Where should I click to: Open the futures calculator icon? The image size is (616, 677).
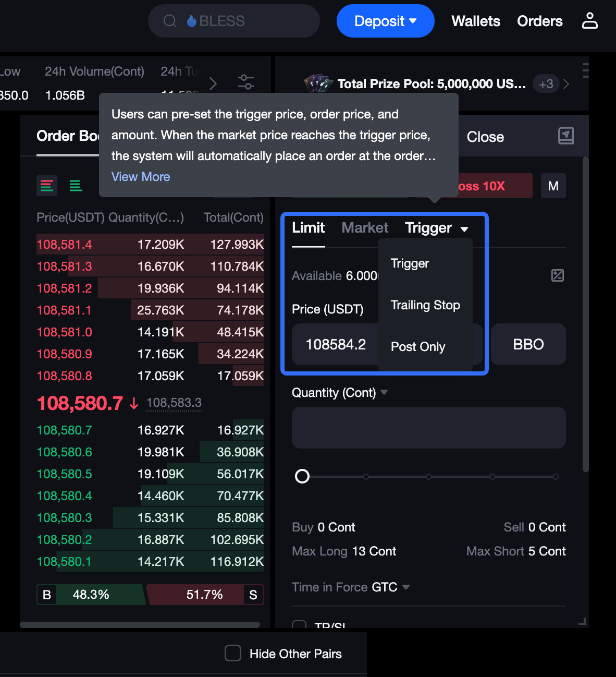pyautogui.click(x=557, y=275)
